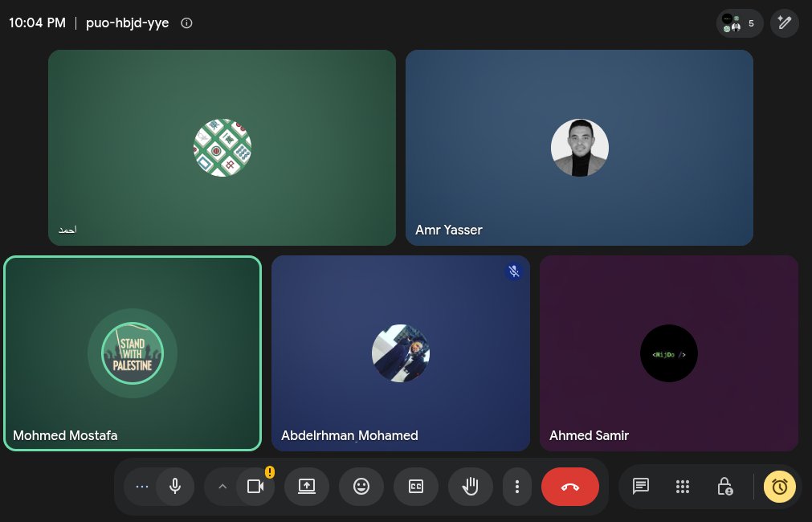Click the Mohmed Mostafa name label

[x=65, y=435]
